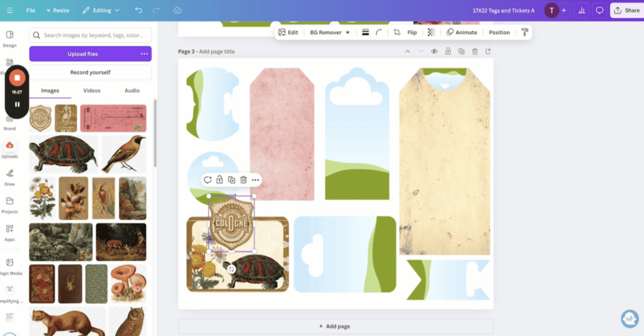This screenshot has width=644, height=336.
Task: Open the transparency checkerboard icon
Action: (431, 32)
